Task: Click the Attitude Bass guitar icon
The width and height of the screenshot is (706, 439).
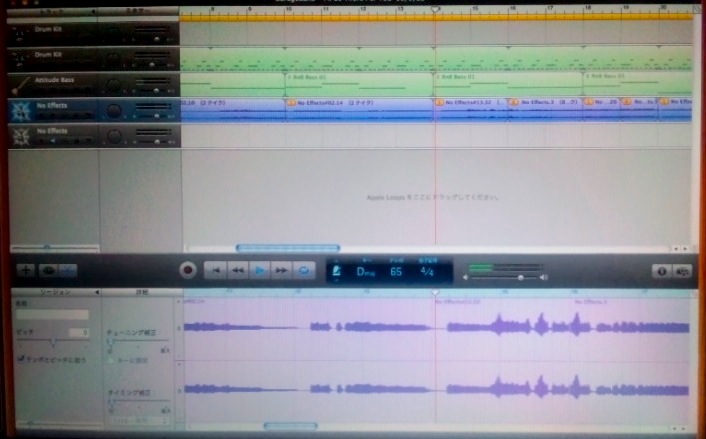Action: [x=20, y=85]
